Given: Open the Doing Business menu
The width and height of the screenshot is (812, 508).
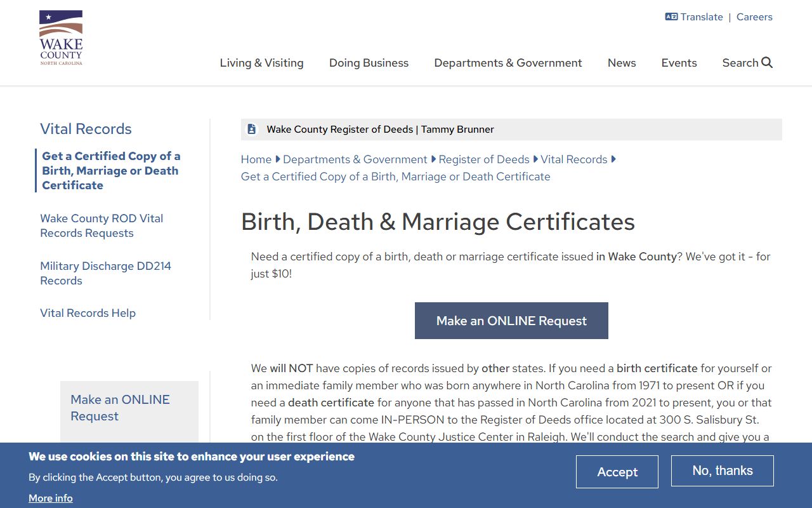Looking at the screenshot, I should (369, 63).
